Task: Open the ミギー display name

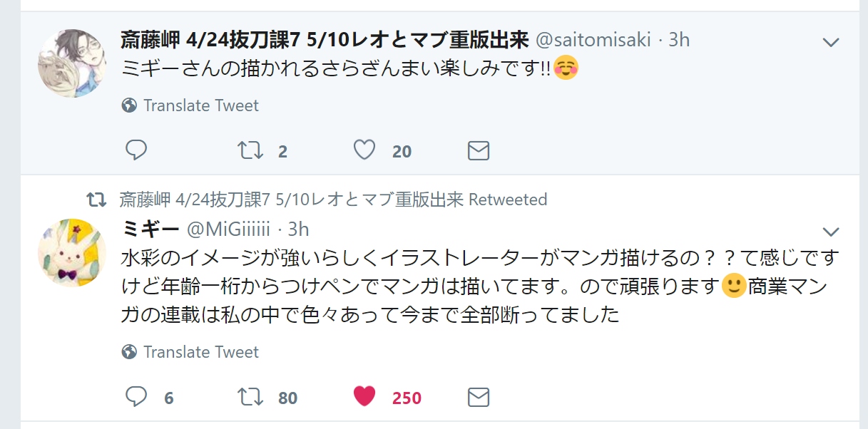Action: click(150, 229)
